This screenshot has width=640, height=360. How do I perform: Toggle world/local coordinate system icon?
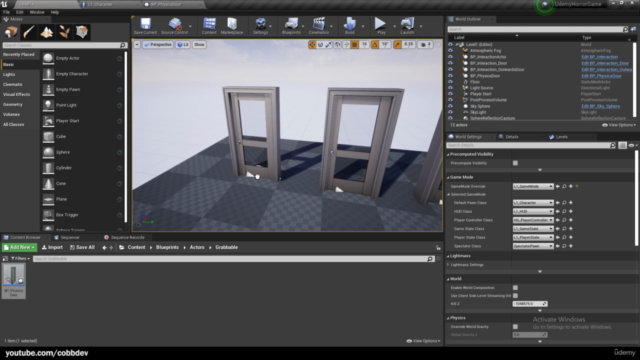(x=338, y=44)
